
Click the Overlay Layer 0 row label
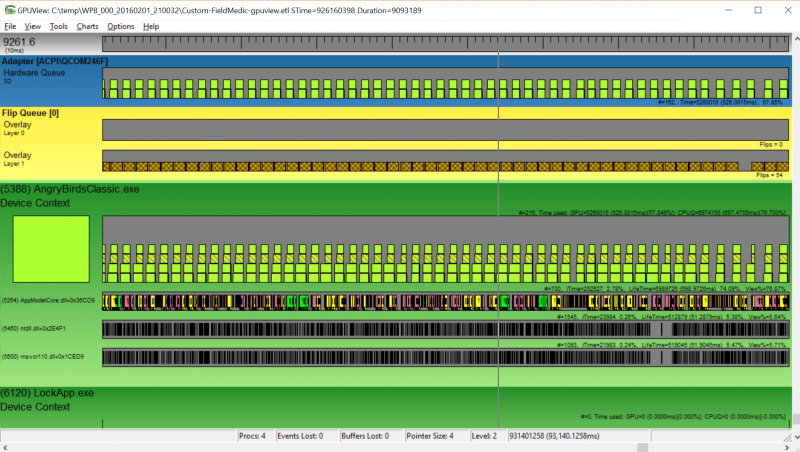click(x=17, y=128)
